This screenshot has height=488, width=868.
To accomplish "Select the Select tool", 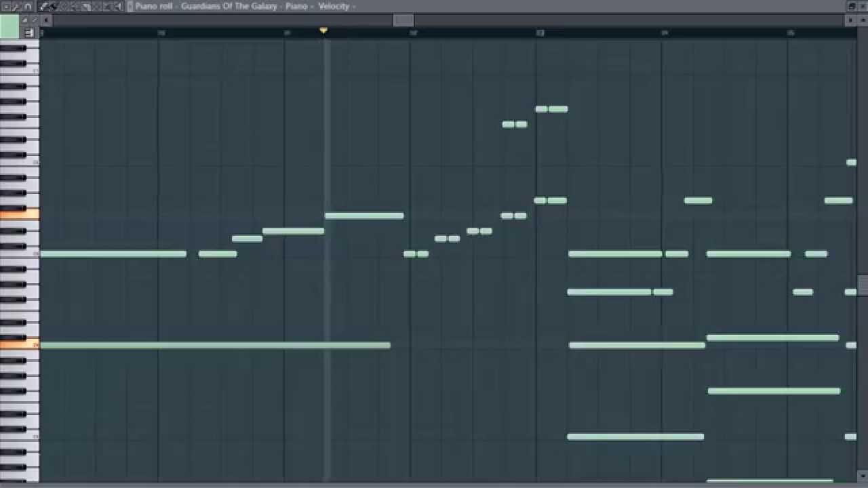I will coord(98,6).
